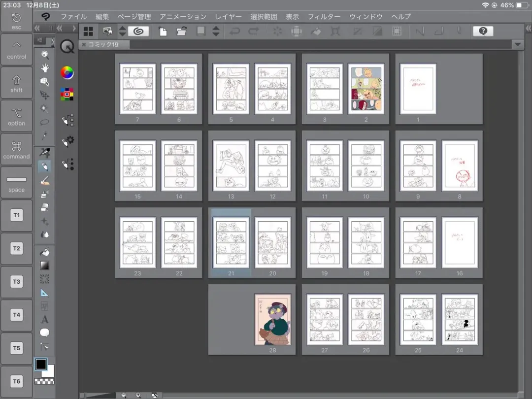Expand the canvas tab list dropdown arrow

517,45
